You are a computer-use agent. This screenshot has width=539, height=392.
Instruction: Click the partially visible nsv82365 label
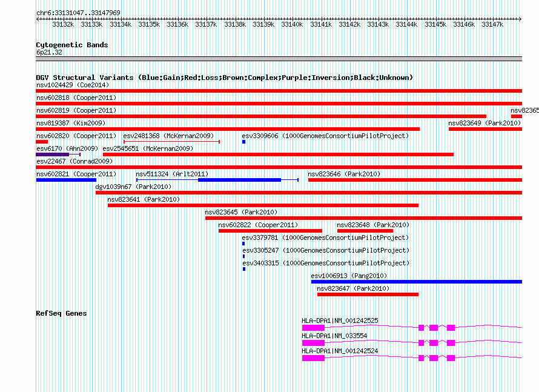point(524,110)
